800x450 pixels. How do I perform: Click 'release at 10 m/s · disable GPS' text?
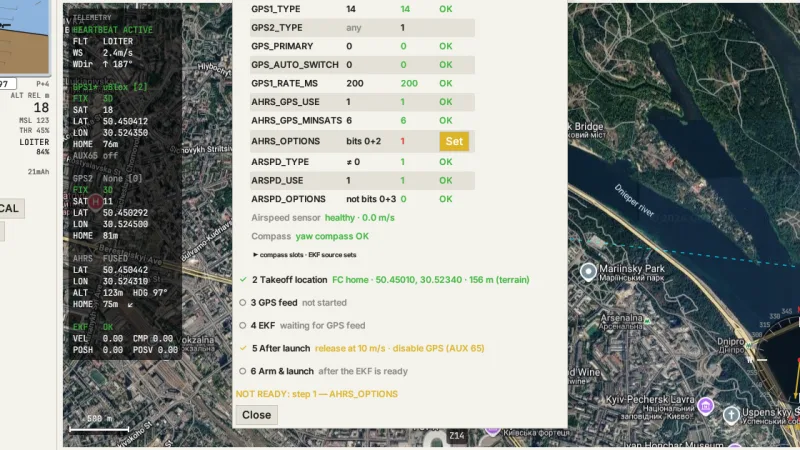tap(399, 348)
